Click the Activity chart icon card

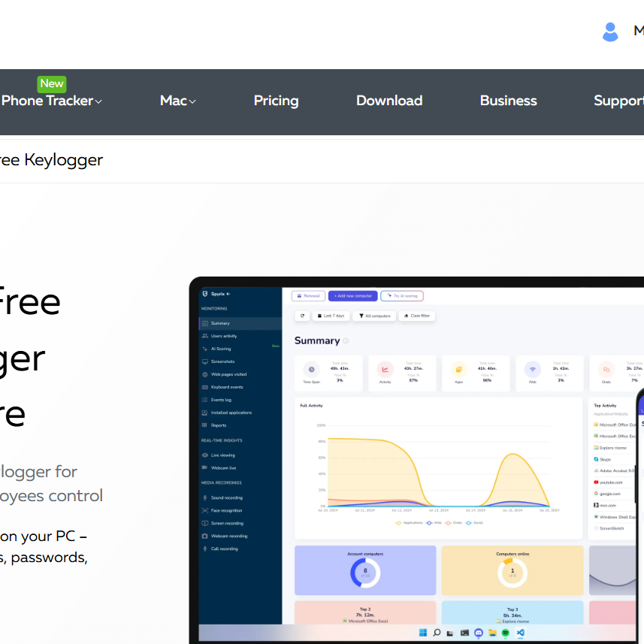click(385, 370)
